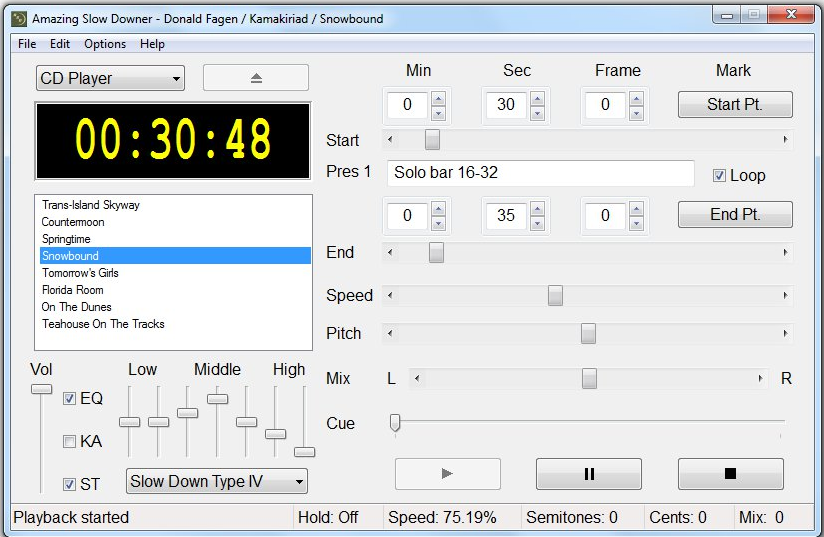Click the end Sec input field
This screenshot has width=824, height=537.
tap(506, 215)
